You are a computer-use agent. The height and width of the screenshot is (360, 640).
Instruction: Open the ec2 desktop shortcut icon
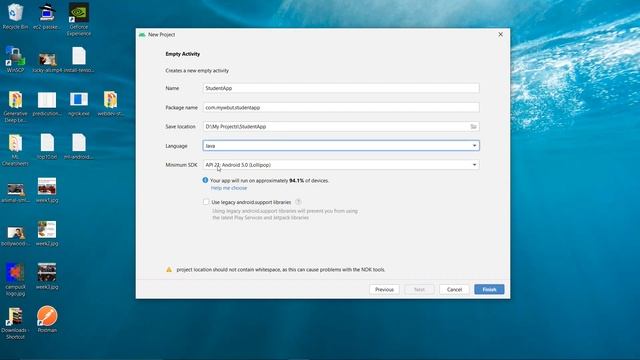tap(47, 13)
